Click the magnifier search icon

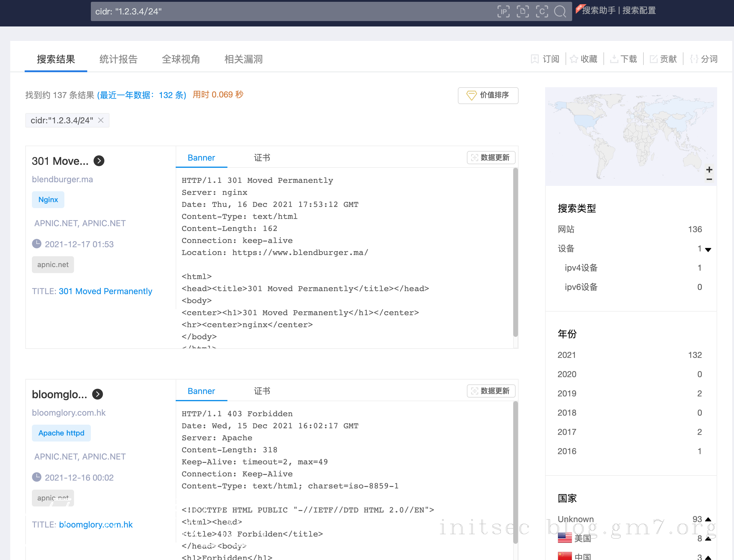(x=560, y=11)
